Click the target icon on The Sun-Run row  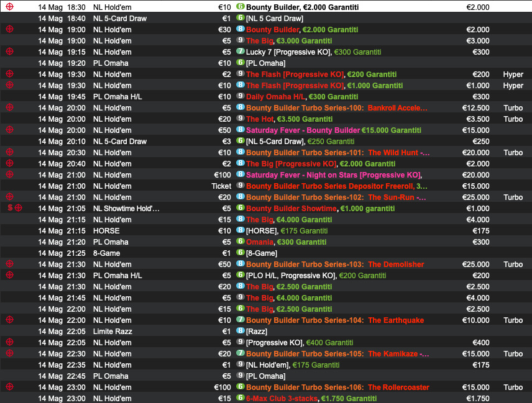point(9,197)
